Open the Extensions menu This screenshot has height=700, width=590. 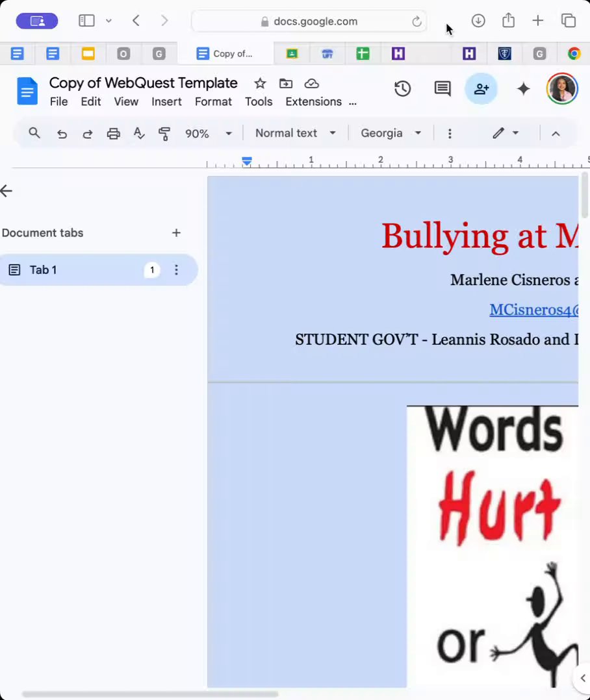314,102
